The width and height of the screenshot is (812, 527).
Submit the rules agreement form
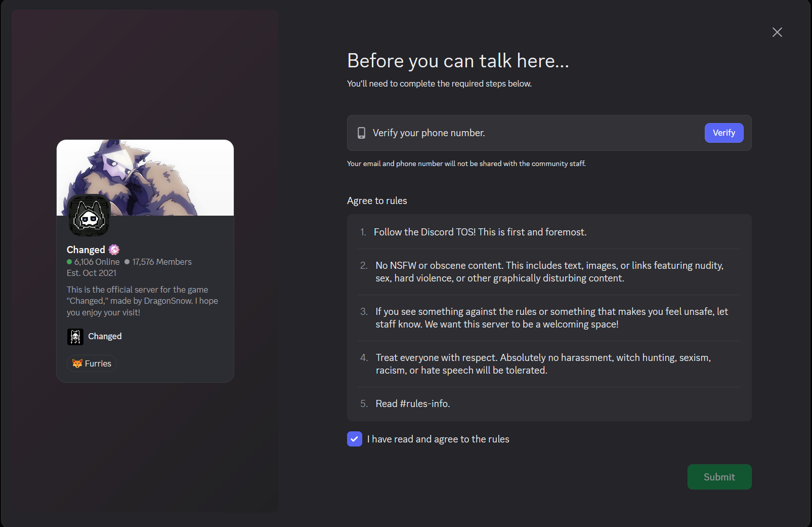[719, 477]
